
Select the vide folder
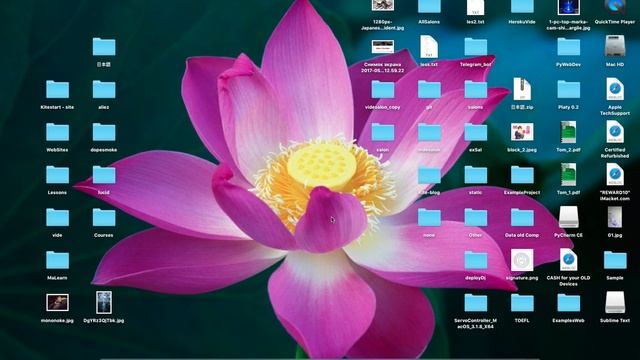[x=57, y=218]
